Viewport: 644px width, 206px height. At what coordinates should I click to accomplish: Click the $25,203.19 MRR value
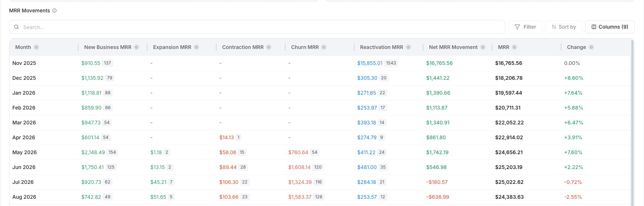[x=509, y=167]
